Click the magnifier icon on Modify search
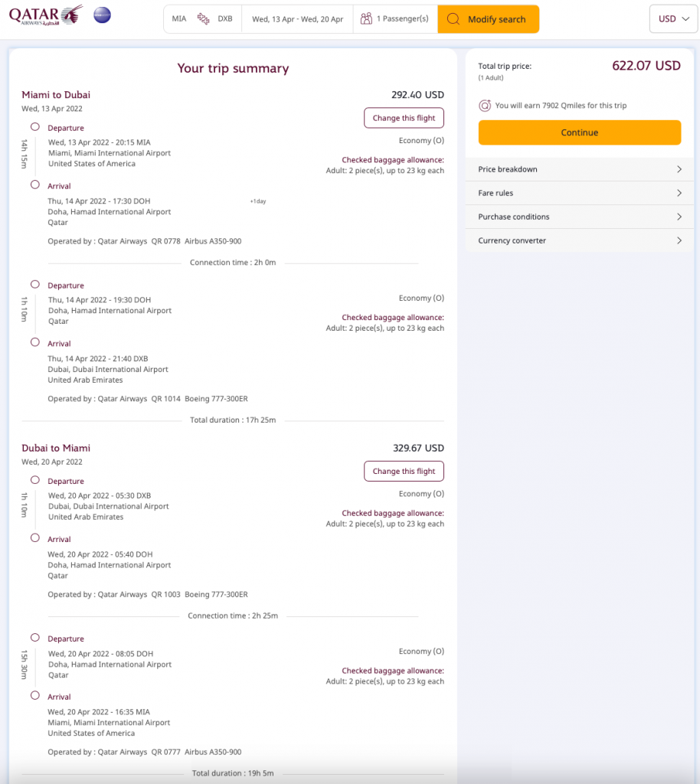This screenshot has width=700, height=784. pos(453,19)
